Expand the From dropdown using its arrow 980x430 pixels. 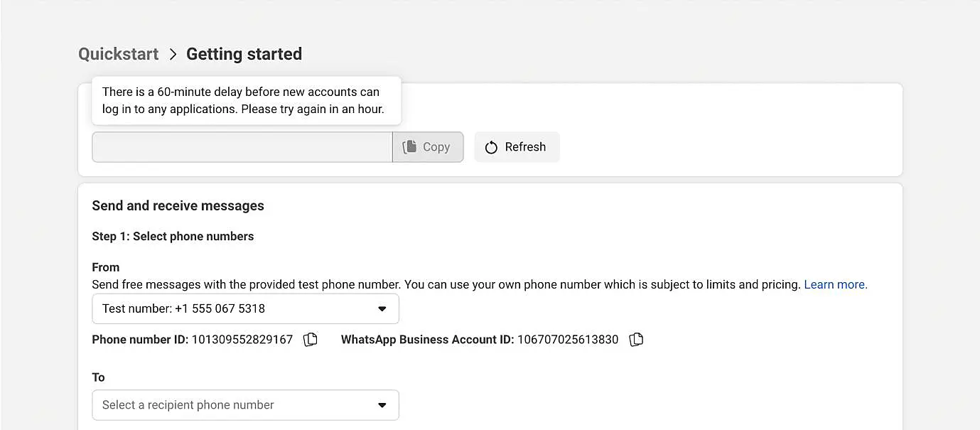(382, 309)
